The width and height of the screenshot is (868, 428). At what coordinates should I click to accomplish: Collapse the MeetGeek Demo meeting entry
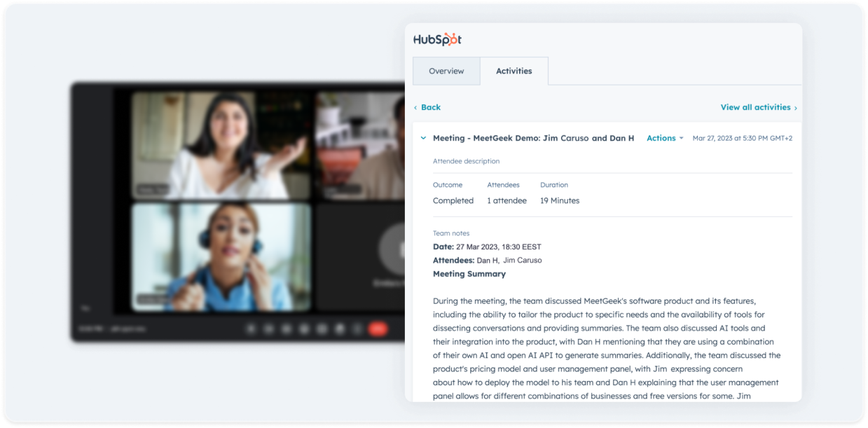[x=423, y=139]
